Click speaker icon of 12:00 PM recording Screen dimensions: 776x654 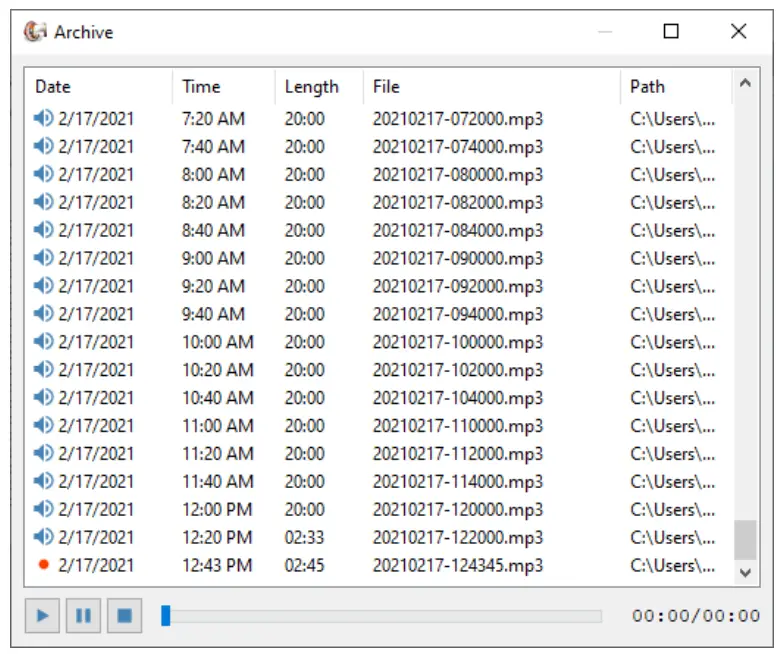click(x=44, y=508)
